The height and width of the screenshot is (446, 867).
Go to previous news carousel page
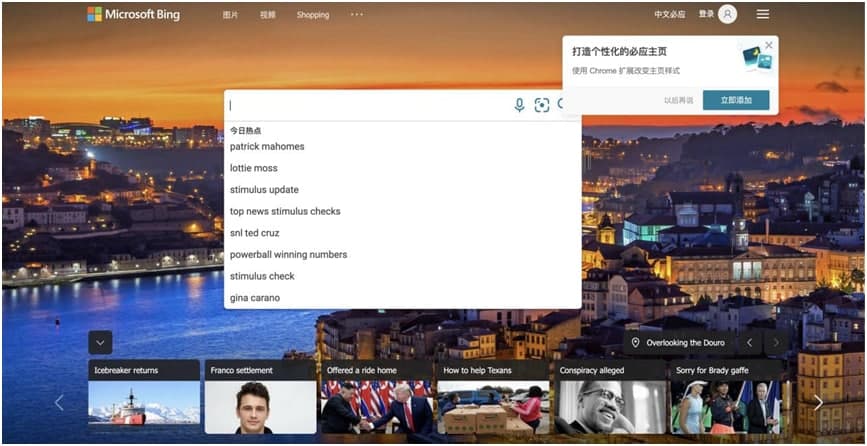(59, 403)
